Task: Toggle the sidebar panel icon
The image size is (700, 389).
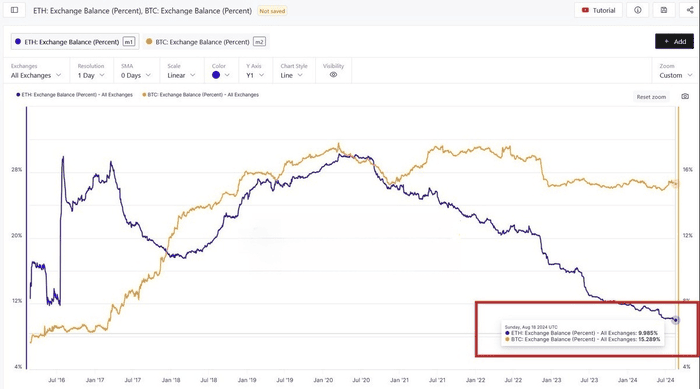Action: pyautogui.click(x=14, y=10)
